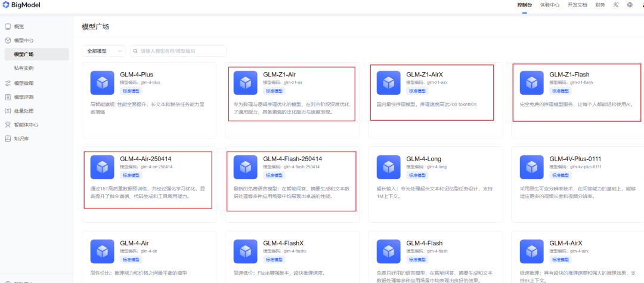Image resolution: width=644 pixels, height=283 pixels.
Task: Click the GLM-Z1-Air cube icon
Action: tap(245, 82)
